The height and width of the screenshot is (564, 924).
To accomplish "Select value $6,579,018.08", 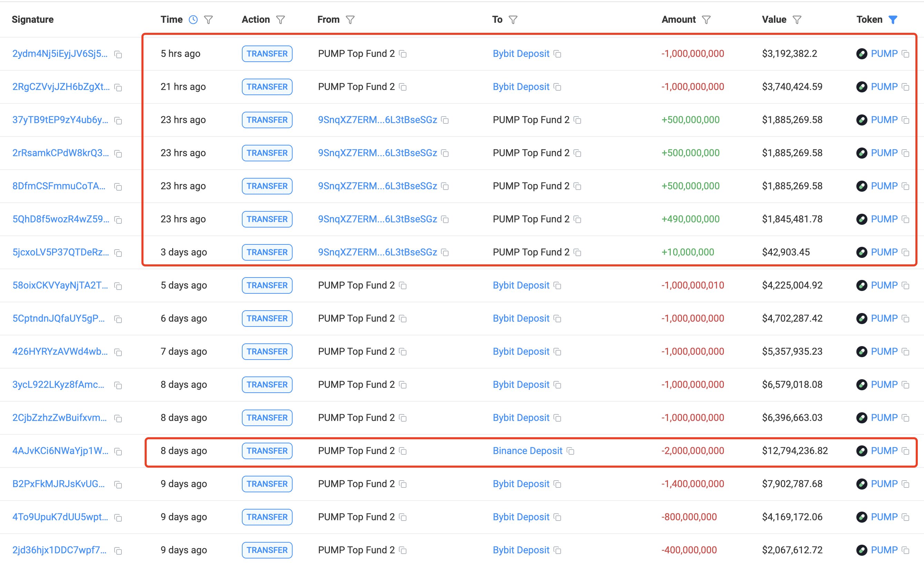I will click(792, 384).
